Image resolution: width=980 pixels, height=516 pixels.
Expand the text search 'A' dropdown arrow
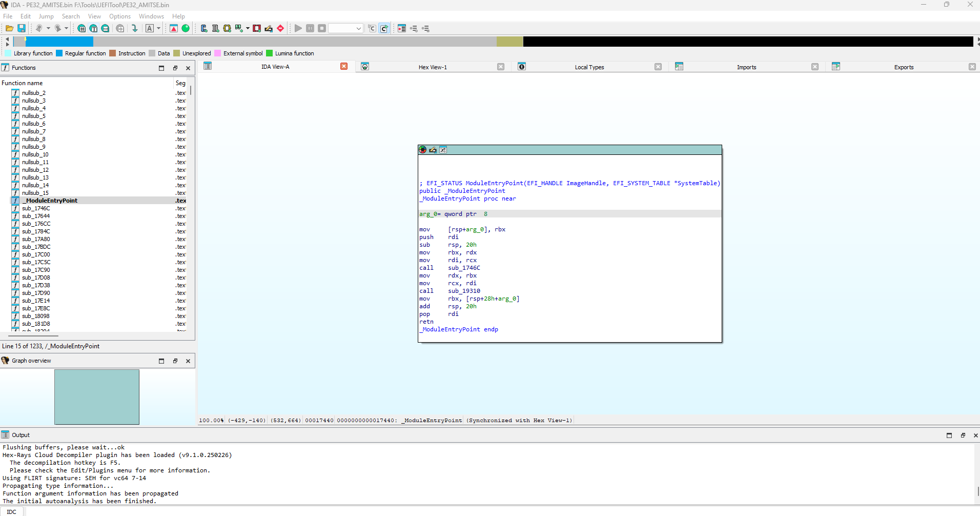[158, 28]
